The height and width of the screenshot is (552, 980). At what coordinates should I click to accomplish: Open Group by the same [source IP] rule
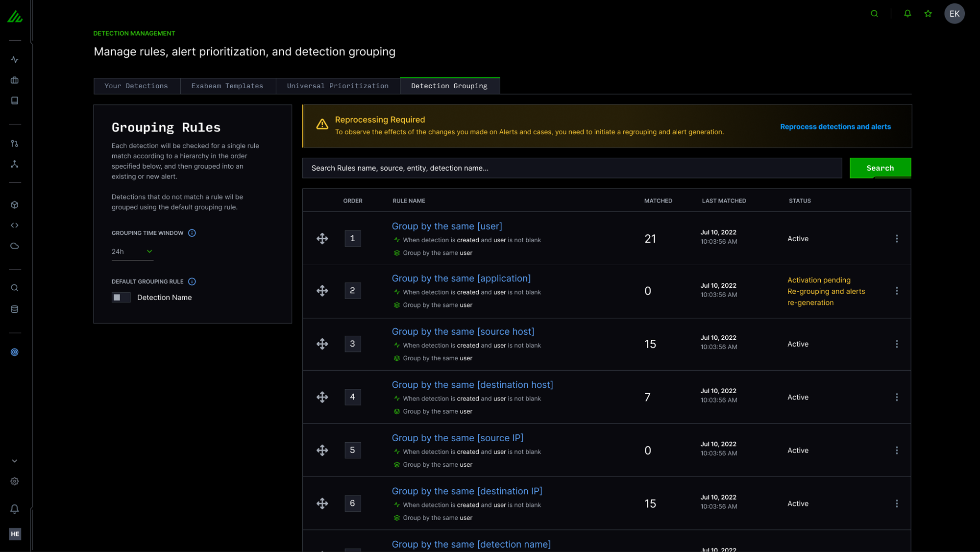[x=457, y=438]
